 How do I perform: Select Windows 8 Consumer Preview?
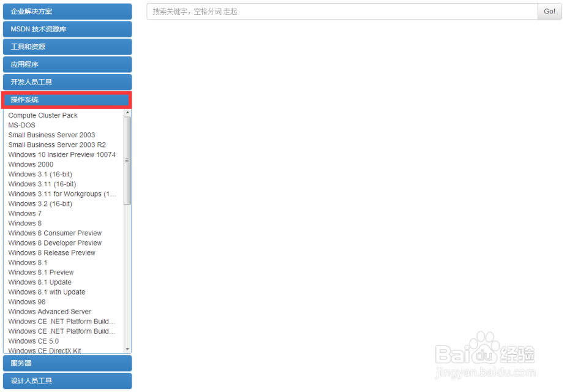(x=55, y=233)
